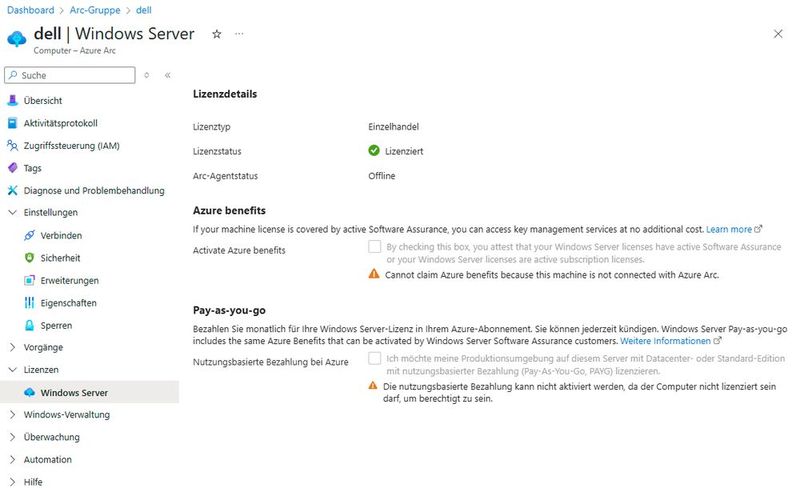Click the warning icon beside nutzungsbasierte Bezahlung message
Screen dimensions: 800x500
click(373, 386)
